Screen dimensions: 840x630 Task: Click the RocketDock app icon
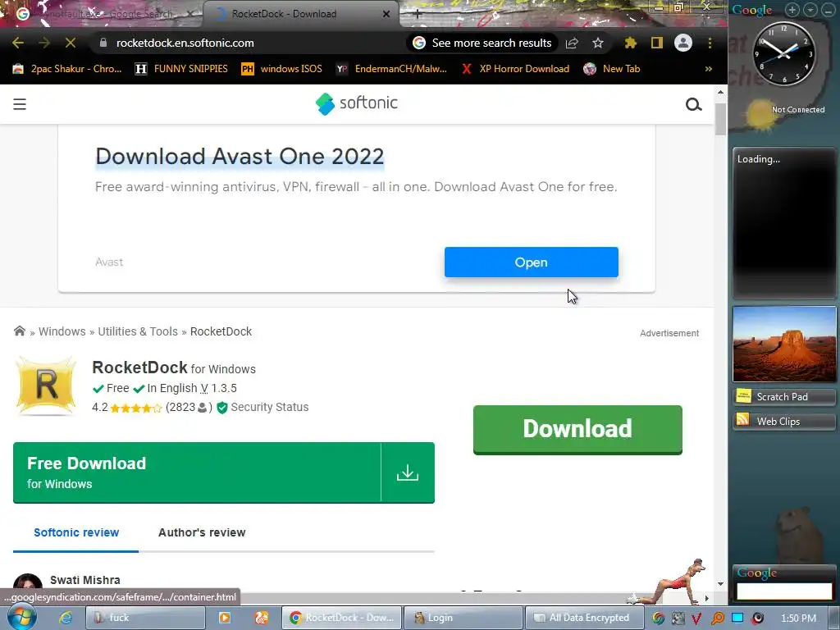pyautogui.click(x=46, y=386)
